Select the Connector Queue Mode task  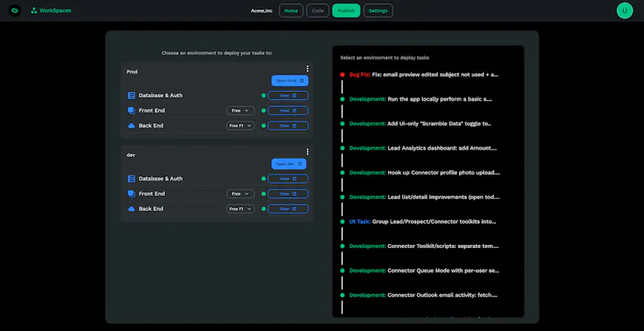pyautogui.click(x=424, y=271)
